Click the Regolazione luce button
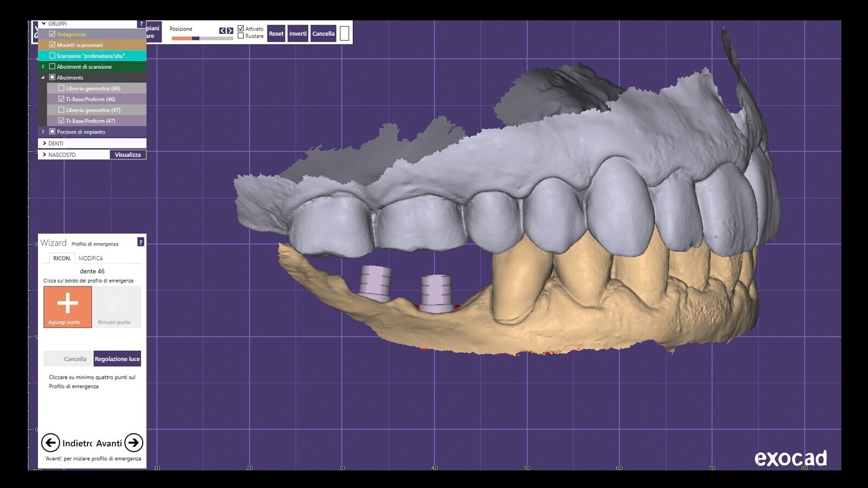868x488 pixels. (x=117, y=359)
